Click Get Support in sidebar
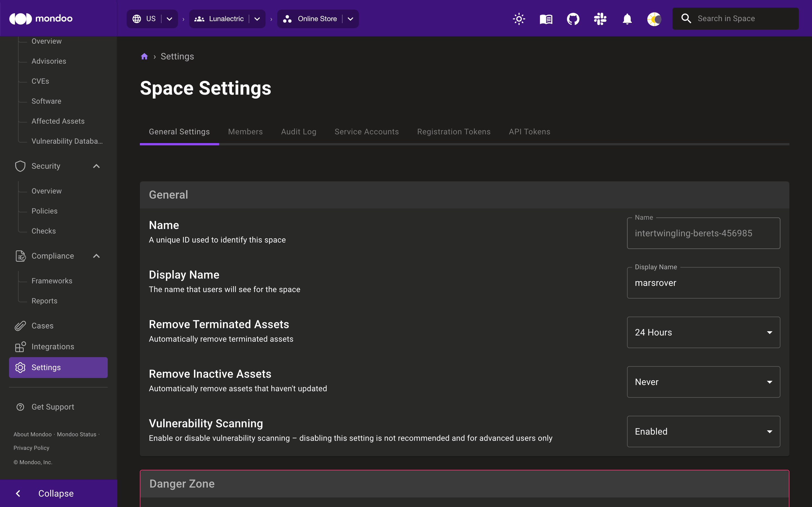This screenshot has width=812, height=507. click(x=53, y=406)
